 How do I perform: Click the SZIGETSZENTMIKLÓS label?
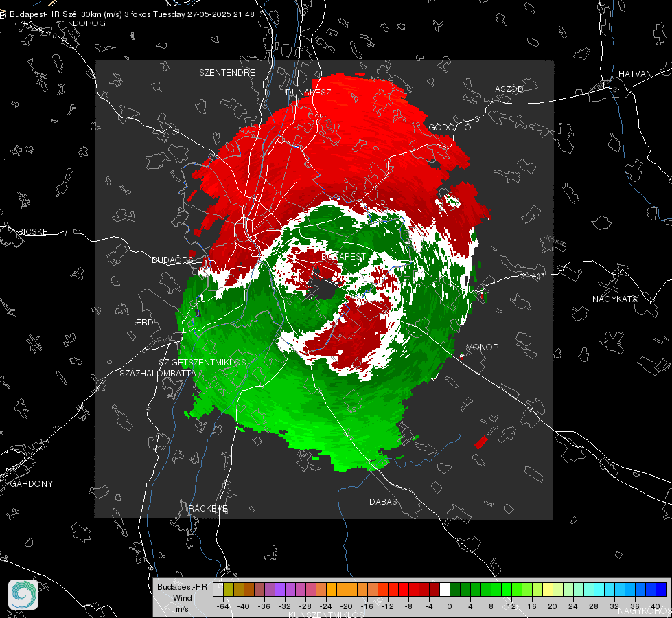[x=202, y=362]
